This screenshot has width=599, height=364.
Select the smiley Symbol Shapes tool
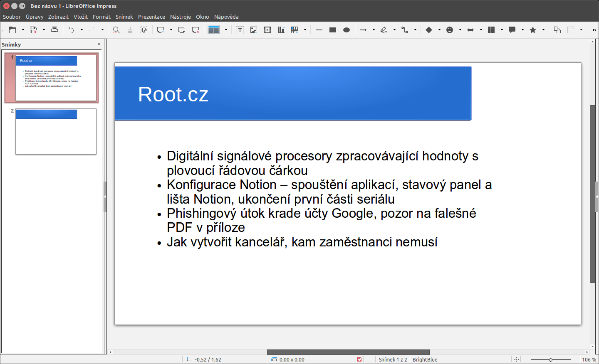pos(450,30)
